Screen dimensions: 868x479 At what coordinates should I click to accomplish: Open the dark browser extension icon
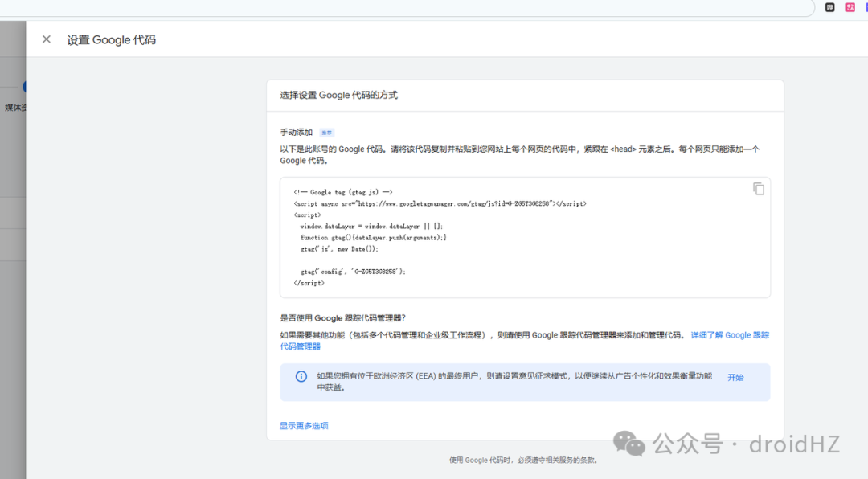click(829, 7)
